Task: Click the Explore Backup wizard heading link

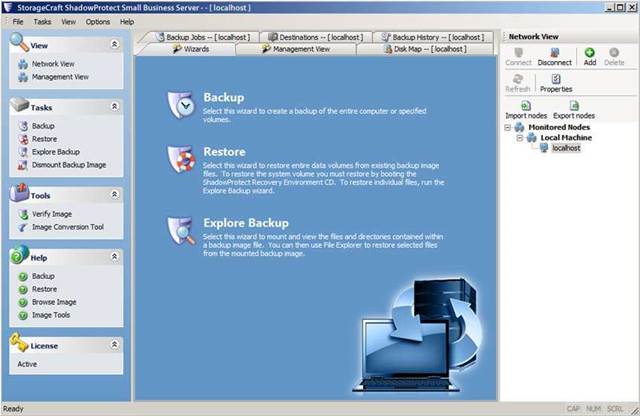Action: (246, 223)
